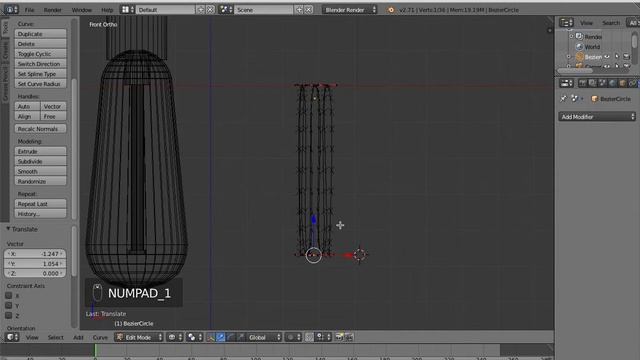The height and width of the screenshot is (360, 640).
Task: Open the Edit Mode dropdown
Action: pos(139,337)
